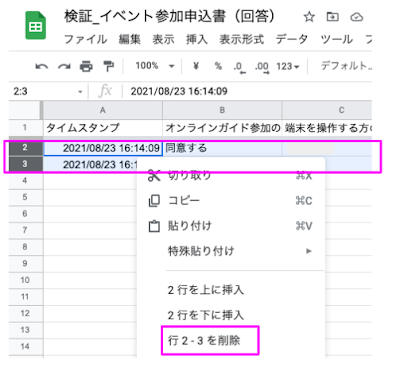Apply yen currency format

[x=196, y=66]
